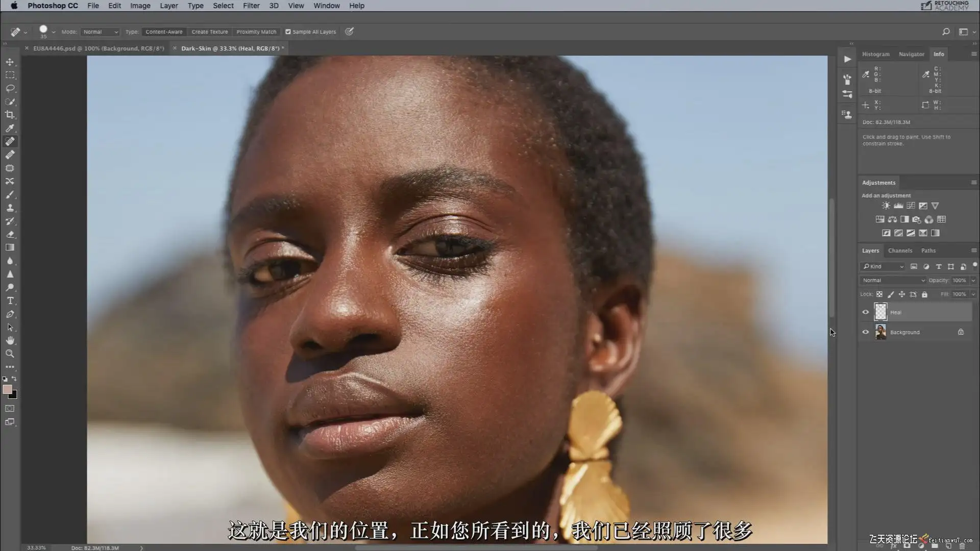Select the Lasso tool
Viewport: 980px width, 551px height.
coord(10,88)
